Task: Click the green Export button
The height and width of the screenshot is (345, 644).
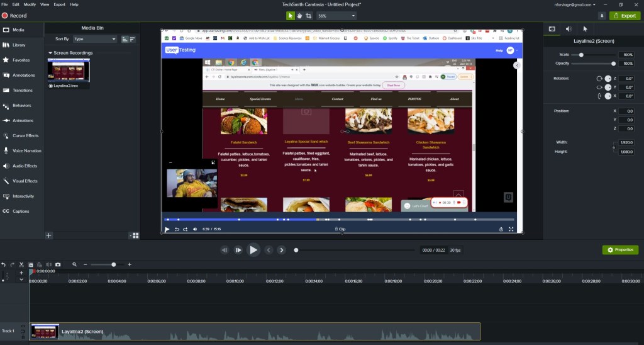Action: pos(625,16)
